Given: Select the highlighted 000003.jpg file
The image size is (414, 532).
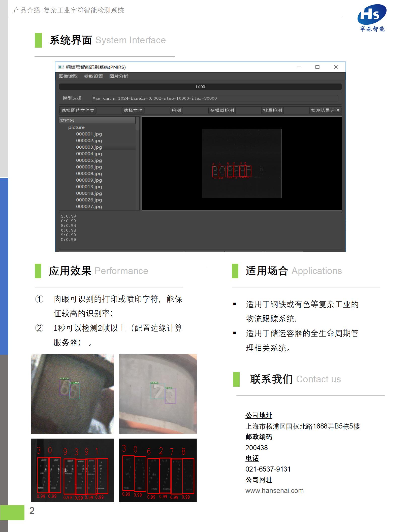Looking at the screenshot, I should tap(89, 147).
